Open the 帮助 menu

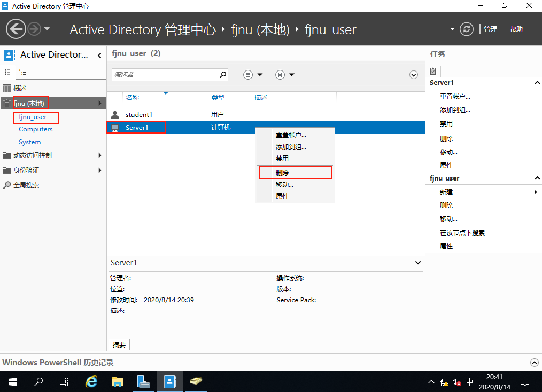point(516,29)
